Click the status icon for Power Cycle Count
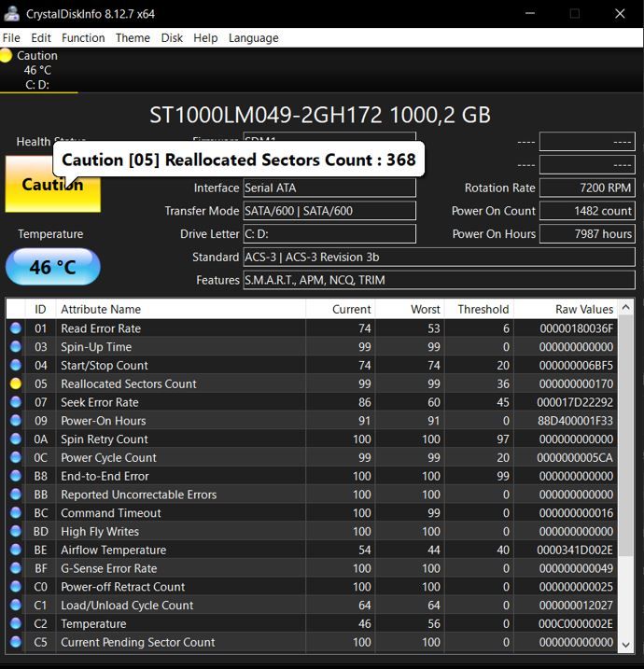 pyautogui.click(x=15, y=457)
